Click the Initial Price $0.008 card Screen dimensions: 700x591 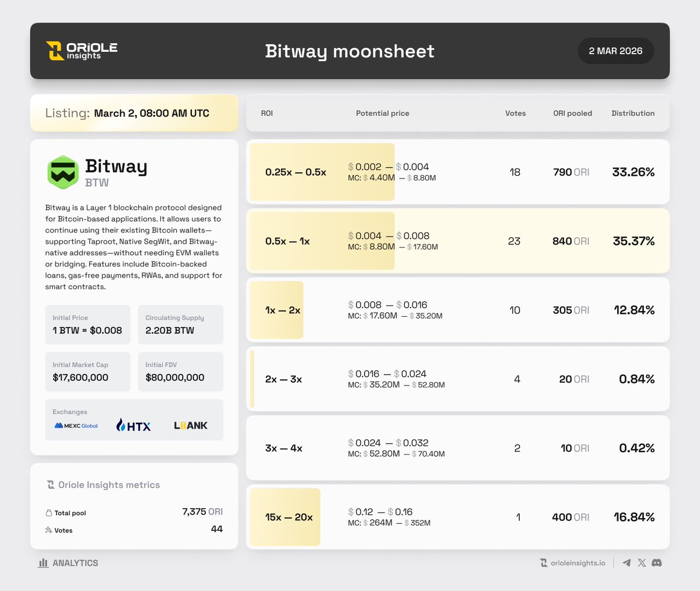tap(87, 324)
